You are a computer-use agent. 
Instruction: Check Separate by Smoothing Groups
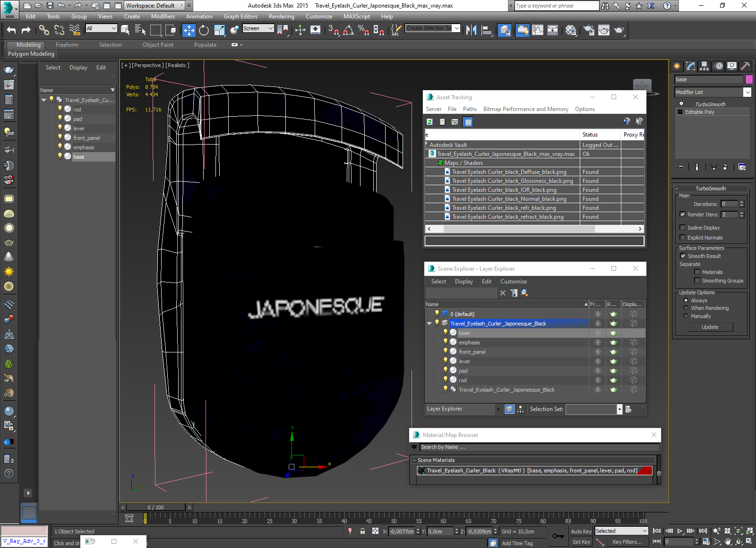697,281
